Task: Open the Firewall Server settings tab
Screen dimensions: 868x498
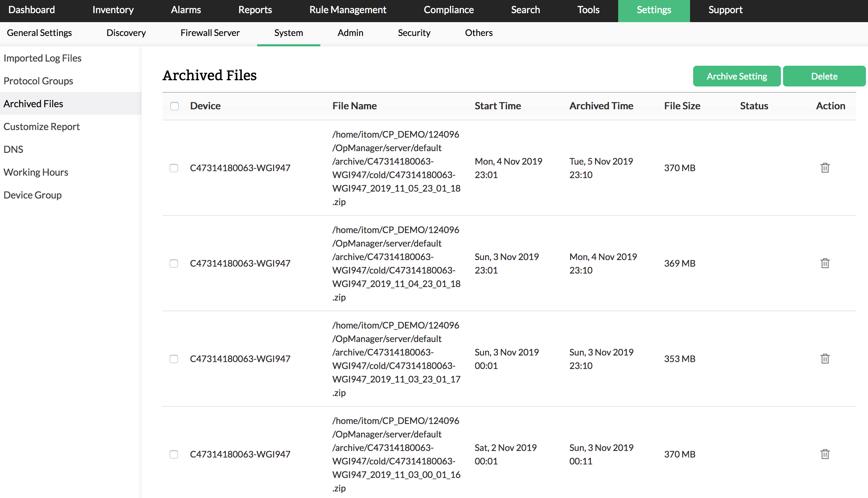Action: click(210, 33)
